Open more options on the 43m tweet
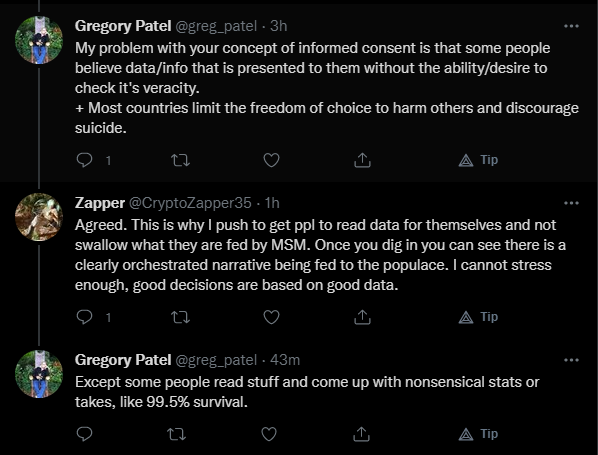 coord(571,360)
